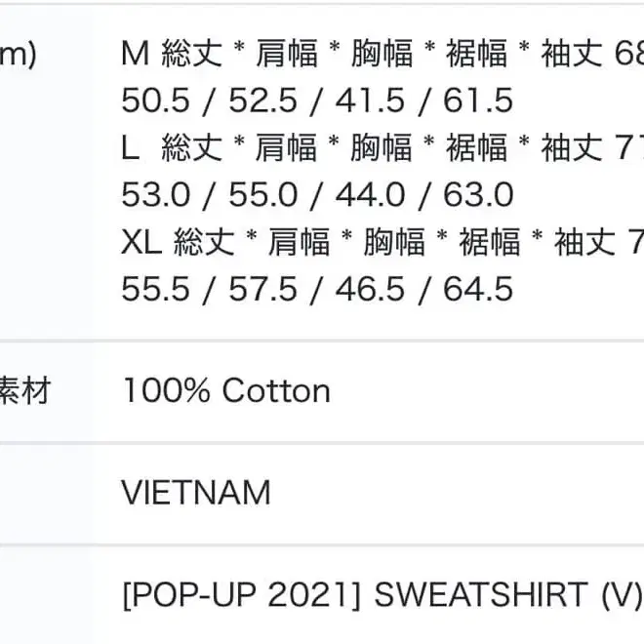Click the 63.0 measurement value
Screen dimensions: 644x644
pyautogui.click(x=478, y=195)
